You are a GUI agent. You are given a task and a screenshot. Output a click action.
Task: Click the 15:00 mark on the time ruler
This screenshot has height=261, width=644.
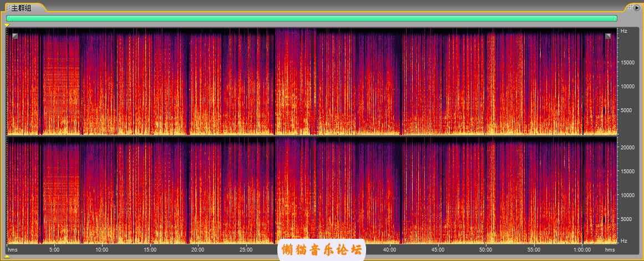click(150, 249)
